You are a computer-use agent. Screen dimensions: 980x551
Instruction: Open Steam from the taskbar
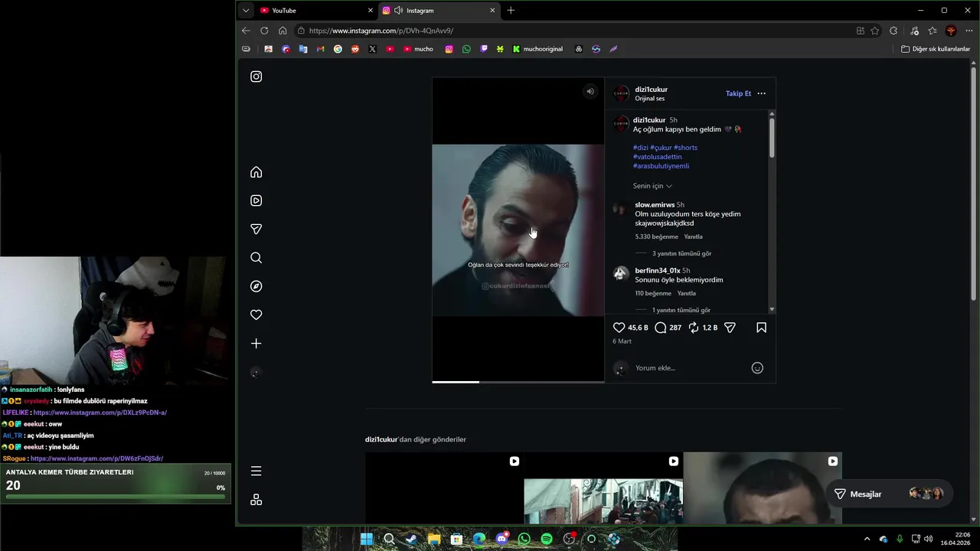pyautogui.click(x=412, y=539)
